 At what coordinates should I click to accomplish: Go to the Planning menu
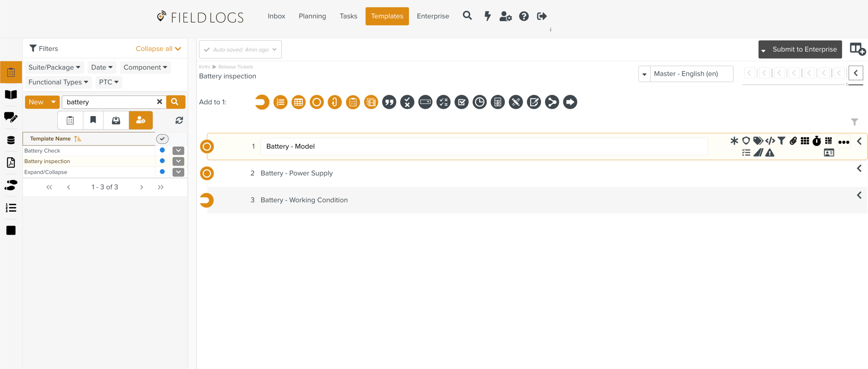(312, 16)
